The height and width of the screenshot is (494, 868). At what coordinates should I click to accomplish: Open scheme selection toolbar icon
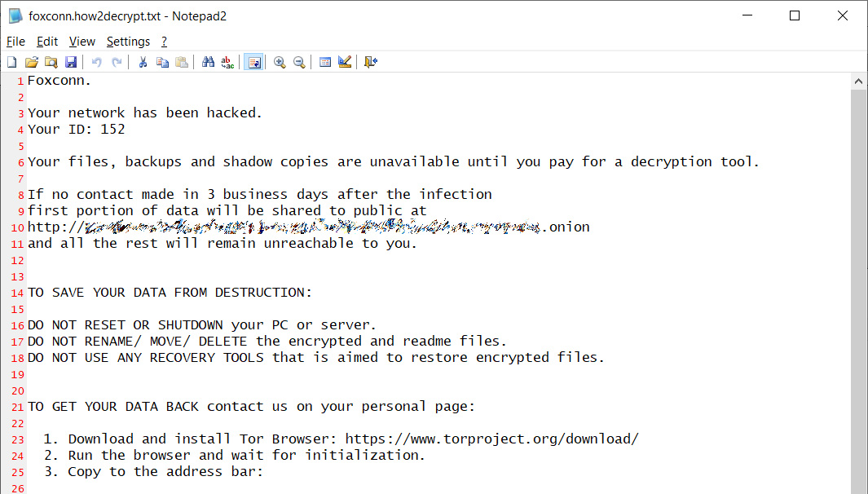(325, 62)
